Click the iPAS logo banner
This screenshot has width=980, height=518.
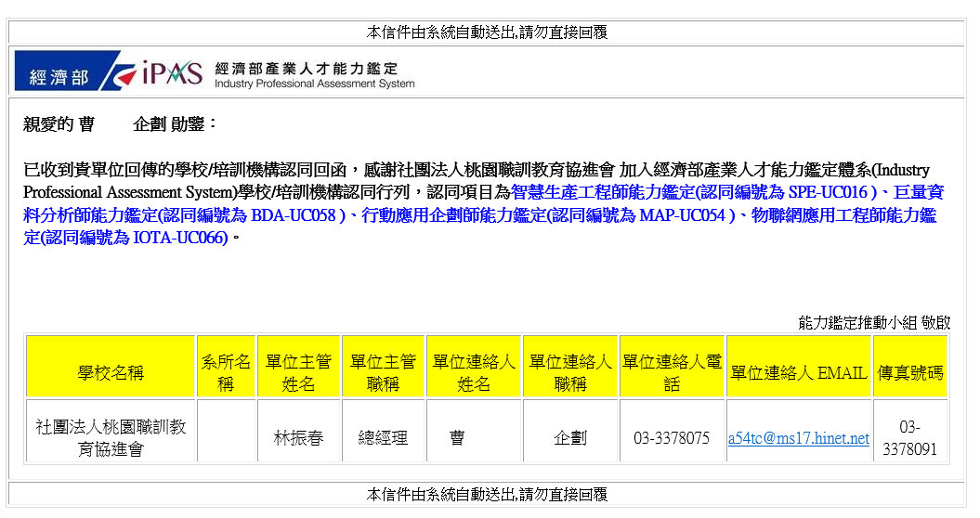click(x=215, y=71)
